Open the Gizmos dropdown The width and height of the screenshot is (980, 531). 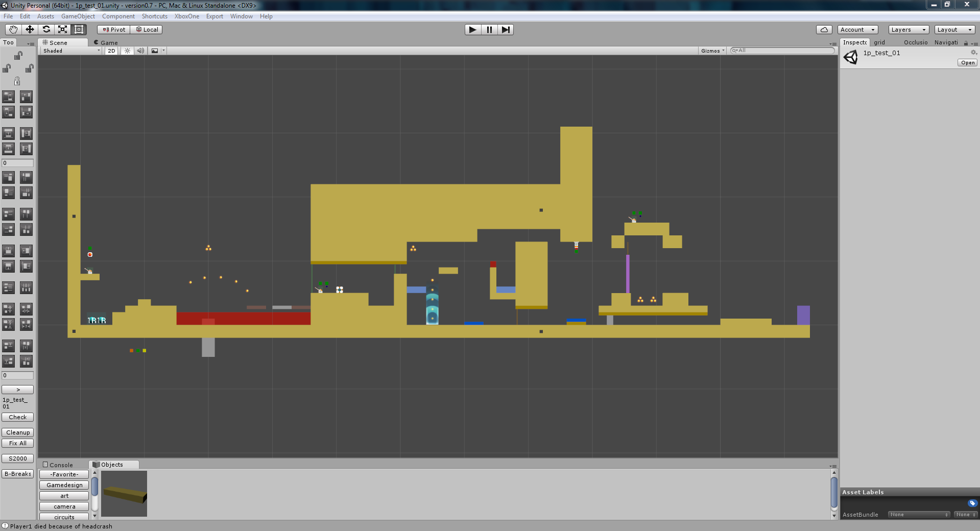pyautogui.click(x=712, y=51)
